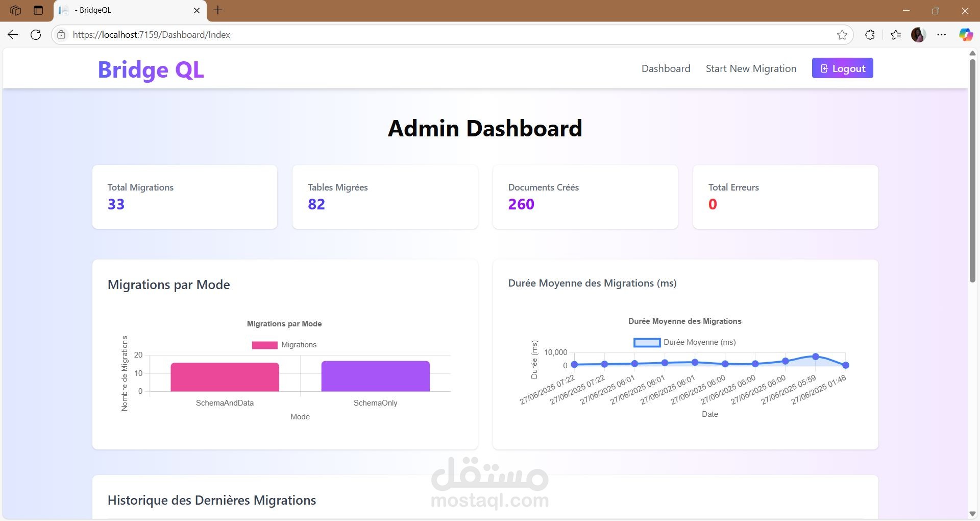Click the Admin Dashboard heading
Image resolution: width=980 pixels, height=521 pixels.
click(x=485, y=128)
